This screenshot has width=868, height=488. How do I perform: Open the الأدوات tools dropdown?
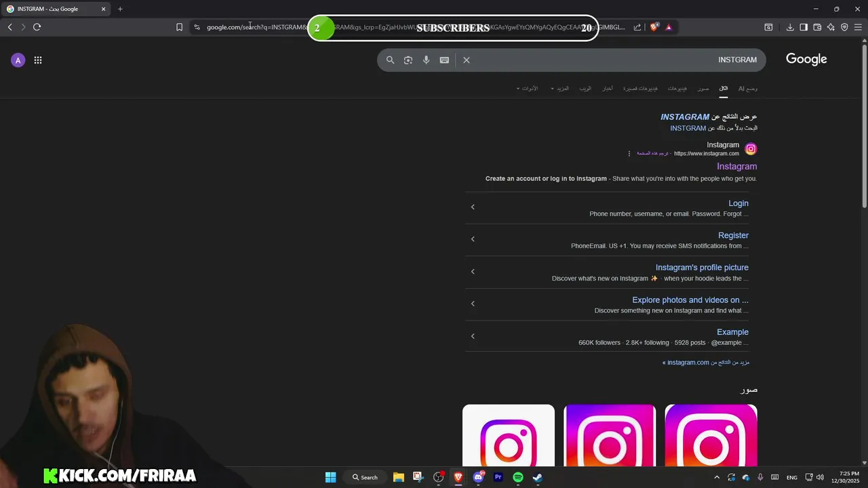527,88
